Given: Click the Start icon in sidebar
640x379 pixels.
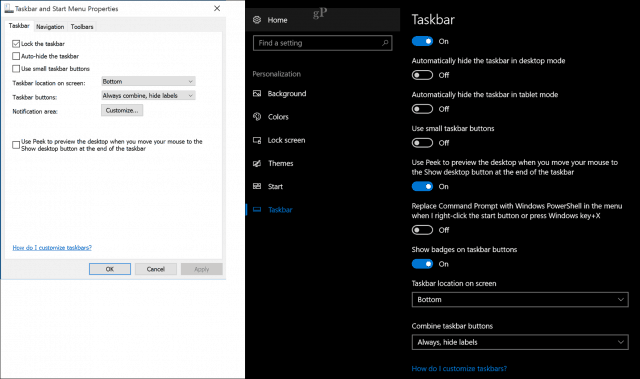Looking at the screenshot, I should tap(257, 186).
